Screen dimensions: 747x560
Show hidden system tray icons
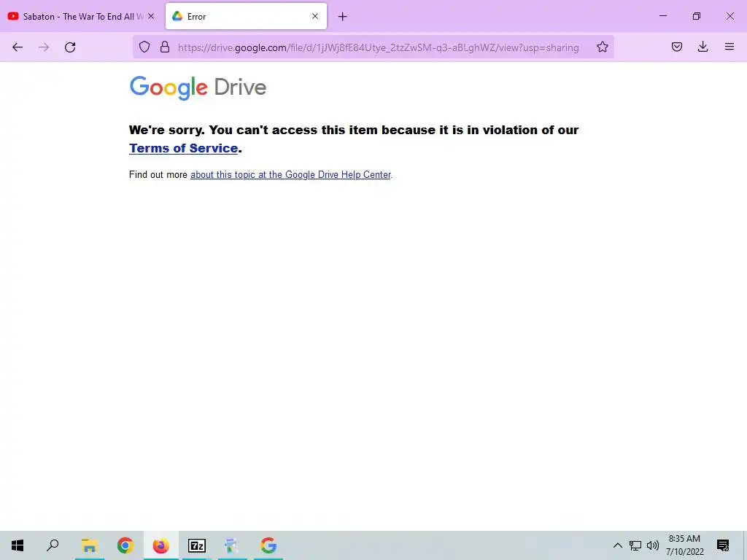[617, 545]
